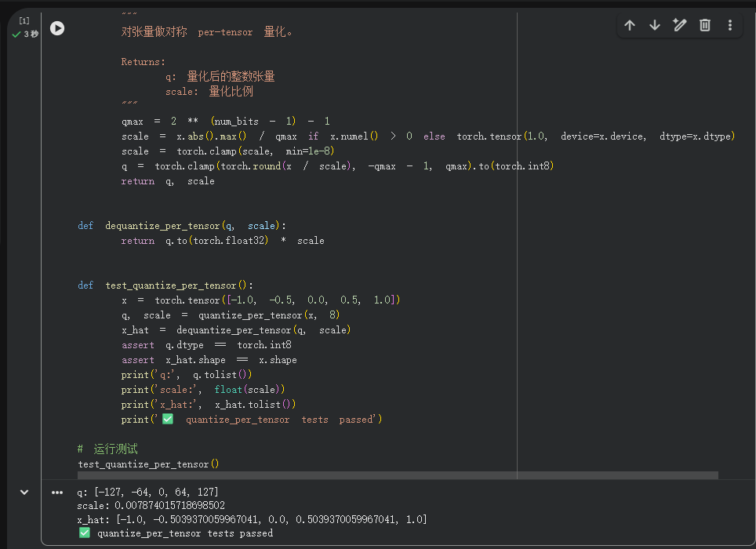Image resolution: width=756 pixels, height=549 pixels.
Task: Click the dequantize_per_tensor function definition
Action: [x=182, y=226]
